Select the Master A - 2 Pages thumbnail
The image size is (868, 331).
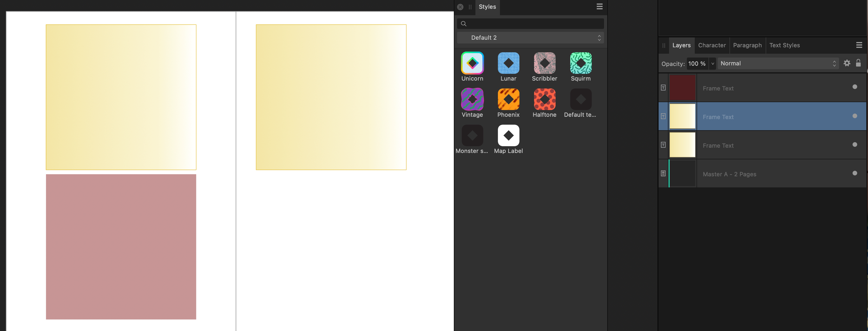[682, 174]
